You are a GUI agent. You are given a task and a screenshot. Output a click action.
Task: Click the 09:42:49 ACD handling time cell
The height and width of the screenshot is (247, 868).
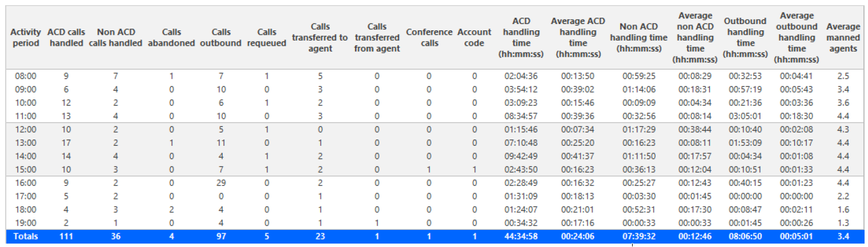(x=521, y=156)
